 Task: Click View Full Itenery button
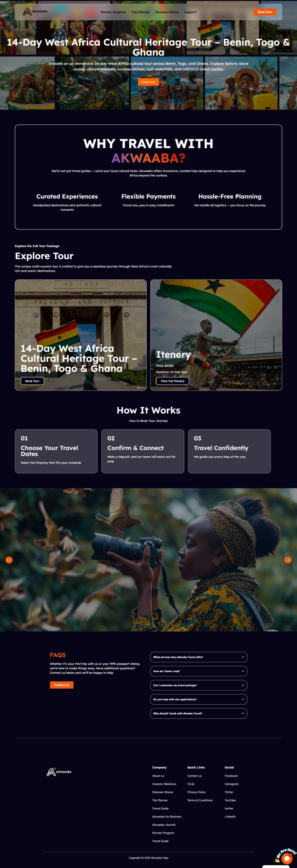[172, 381]
